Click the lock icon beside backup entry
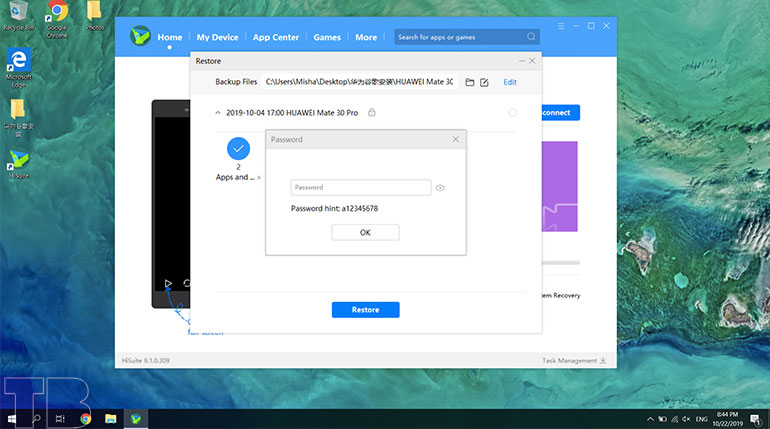 [372, 112]
